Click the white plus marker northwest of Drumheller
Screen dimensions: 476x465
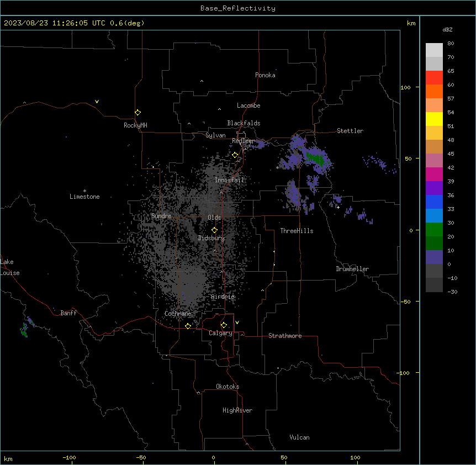tap(338, 207)
